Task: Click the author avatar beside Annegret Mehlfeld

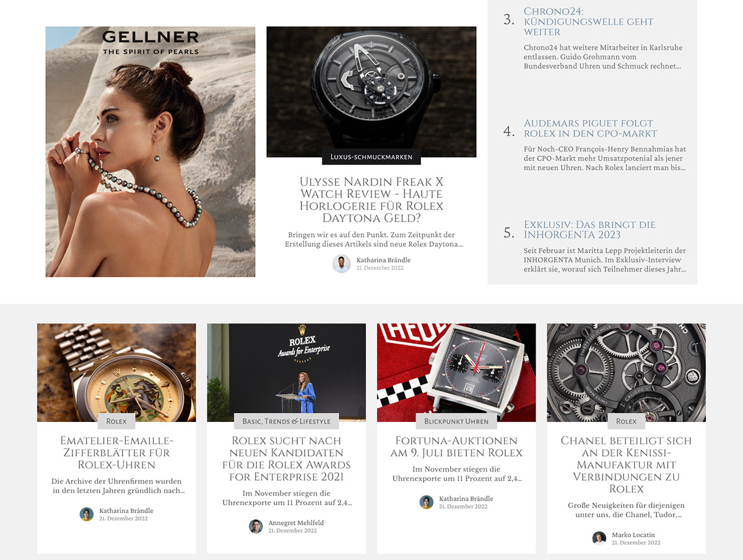Action: [x=256, y=526]
